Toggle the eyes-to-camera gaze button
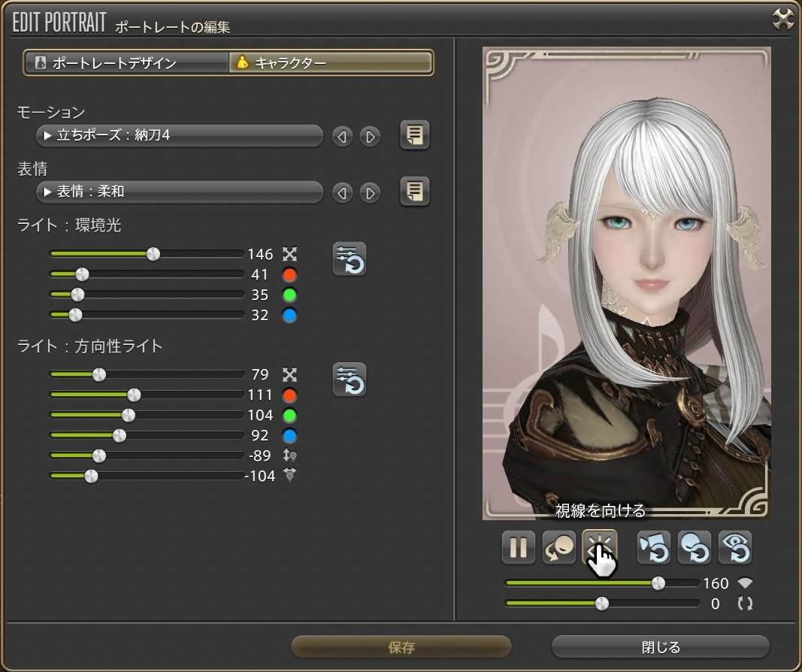Image resolution: width=802 pixels, height=672 pixels. (x=599, y=547)
